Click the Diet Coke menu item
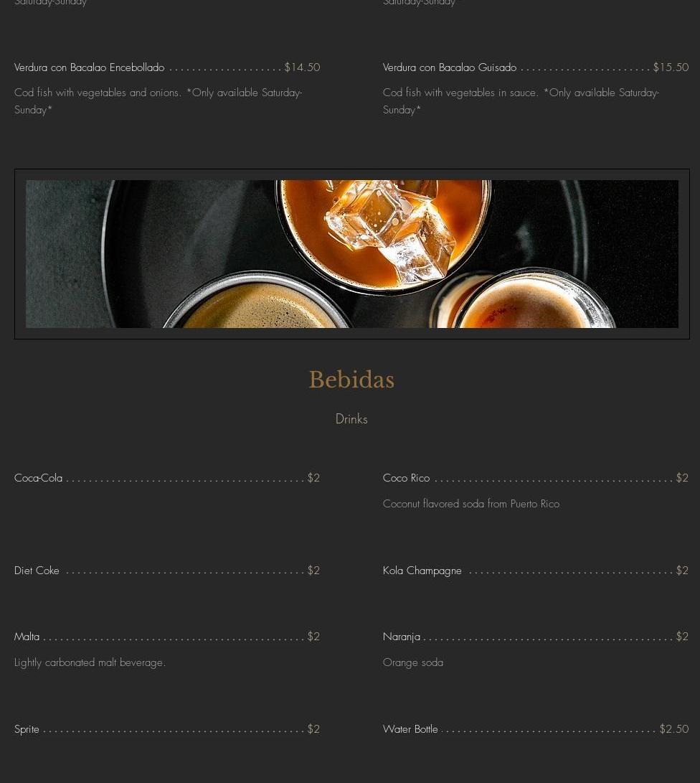Image resolution: width=700 pixels, height=783 pixels. tap(37, 571)
